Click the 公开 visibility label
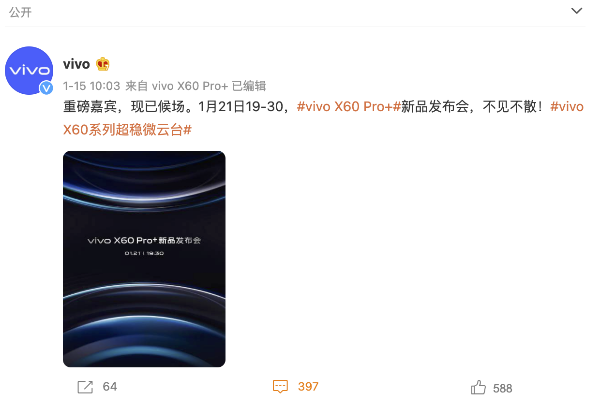The image size is (600, 406). 20,13
